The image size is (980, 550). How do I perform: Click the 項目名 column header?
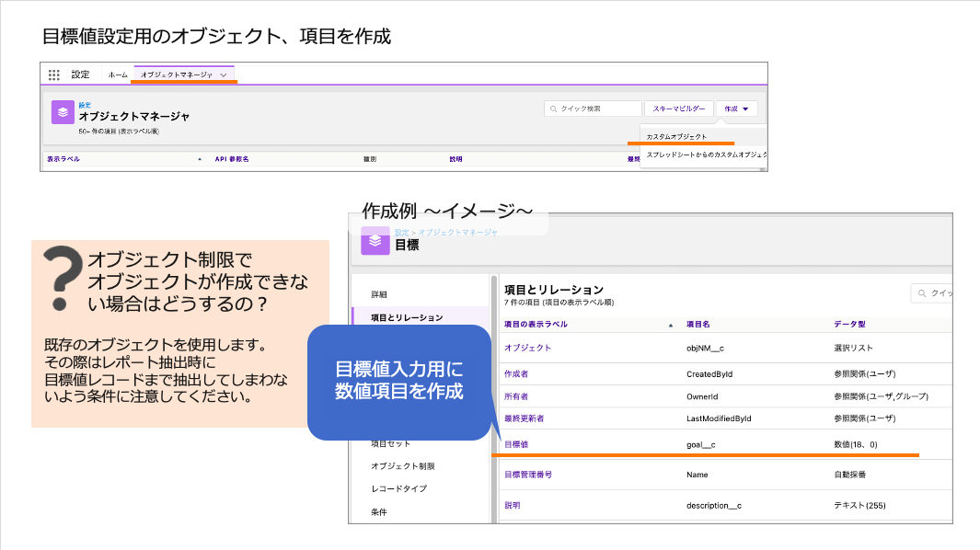coord(698,325)
